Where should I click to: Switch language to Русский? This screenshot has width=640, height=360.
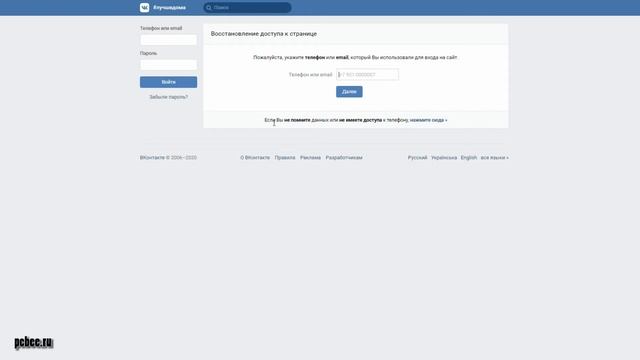[417, 158]
